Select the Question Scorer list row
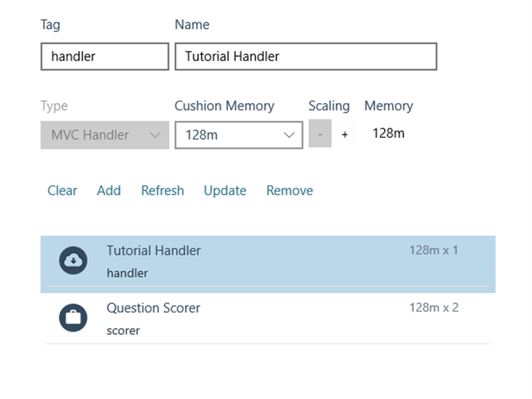 (268, 319)
